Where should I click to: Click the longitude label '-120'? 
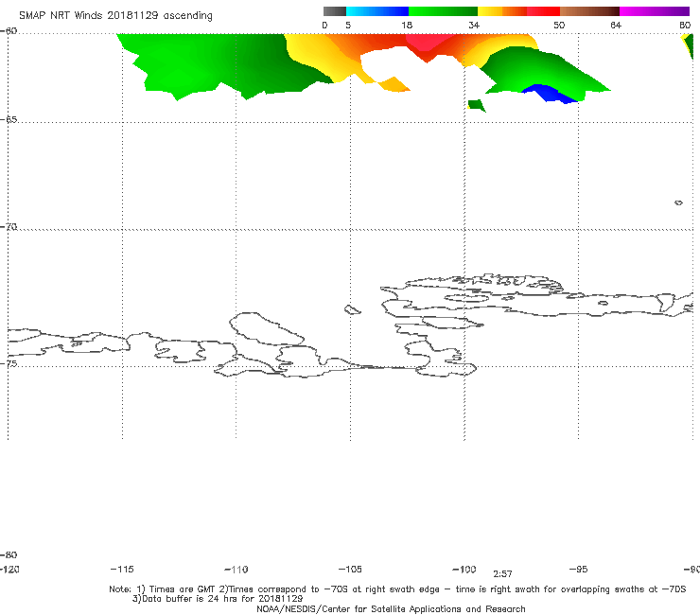coord(9,570)
